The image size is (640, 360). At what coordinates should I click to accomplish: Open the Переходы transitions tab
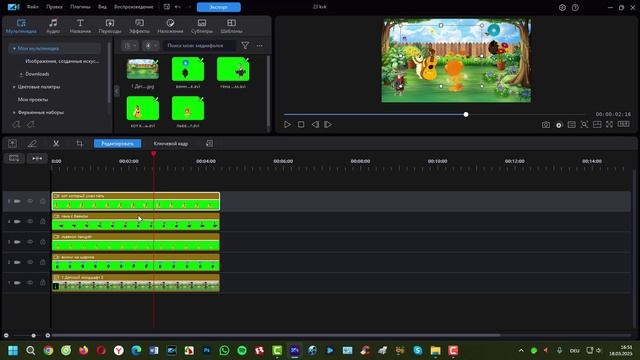coord(110,26)
